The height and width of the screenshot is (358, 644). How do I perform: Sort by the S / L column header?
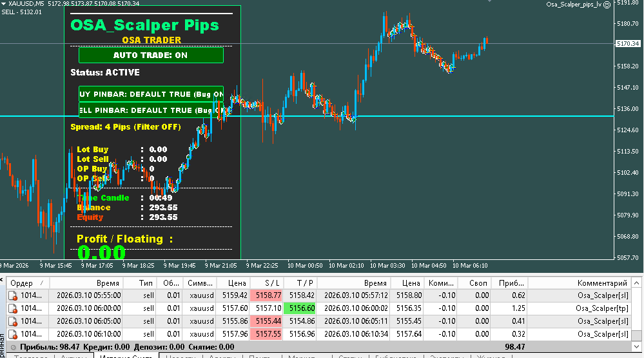coord(266,283)
